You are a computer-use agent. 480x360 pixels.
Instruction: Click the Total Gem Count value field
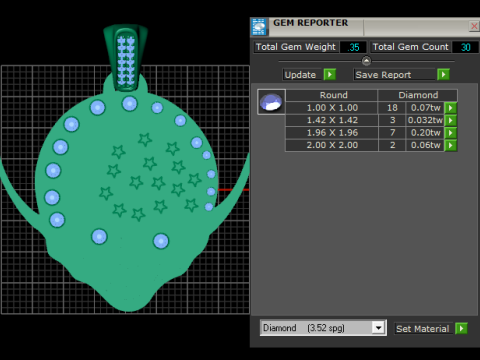465,47
